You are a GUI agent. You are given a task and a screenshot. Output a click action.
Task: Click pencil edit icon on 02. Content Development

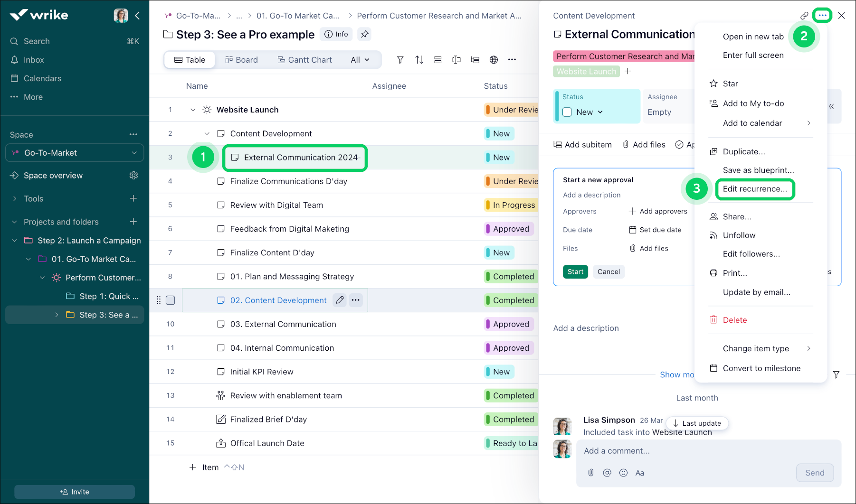pos(340,300)
